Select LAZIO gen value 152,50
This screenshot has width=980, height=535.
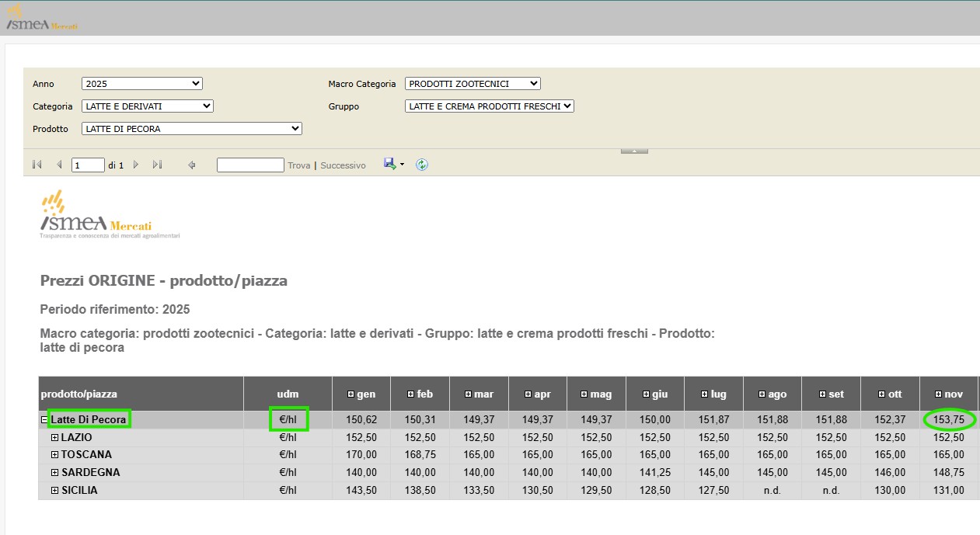(x=361, y=438)
